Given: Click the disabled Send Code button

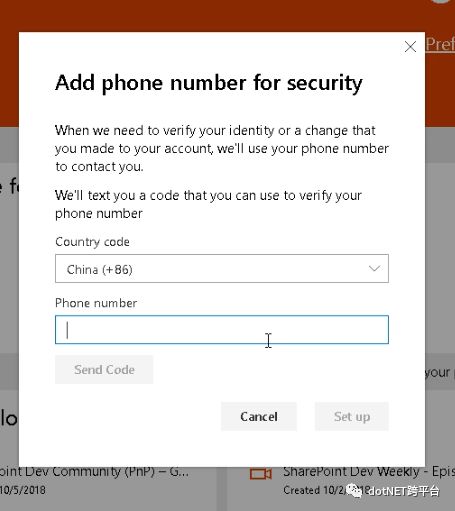Looking at the screenshot, I should click(104, 370).
